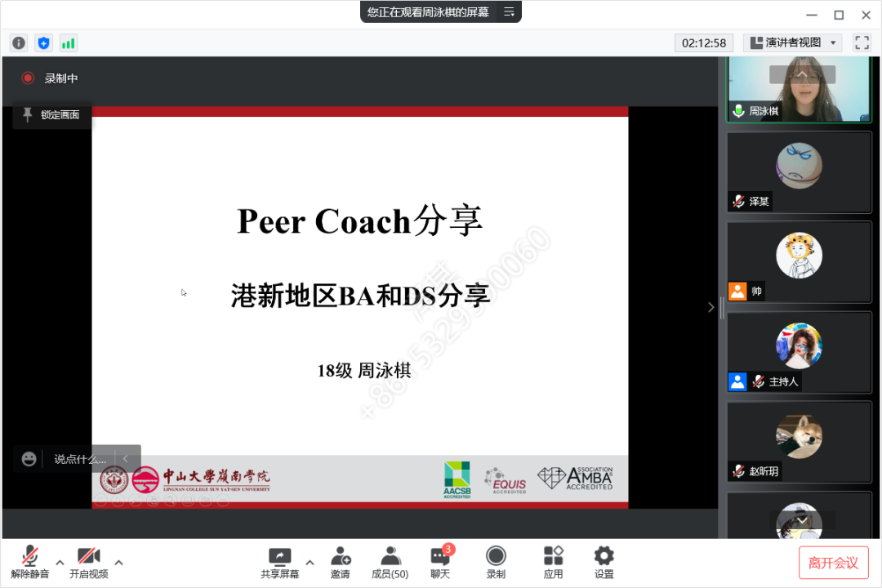Click the blue security shield icon
The image size is (882, 588).
44,43
